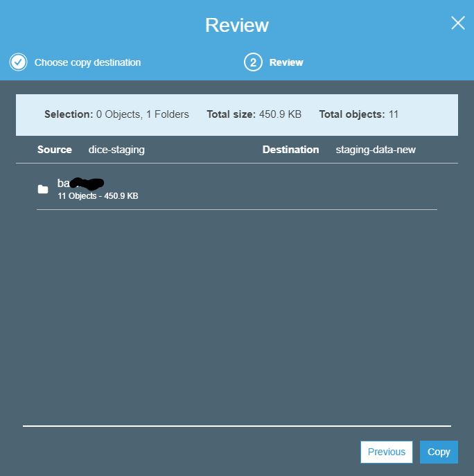Click the checkmark icon for Choose copy destination
The height and width of the screenshot is (476, 474).
click(x=18, y=62)
